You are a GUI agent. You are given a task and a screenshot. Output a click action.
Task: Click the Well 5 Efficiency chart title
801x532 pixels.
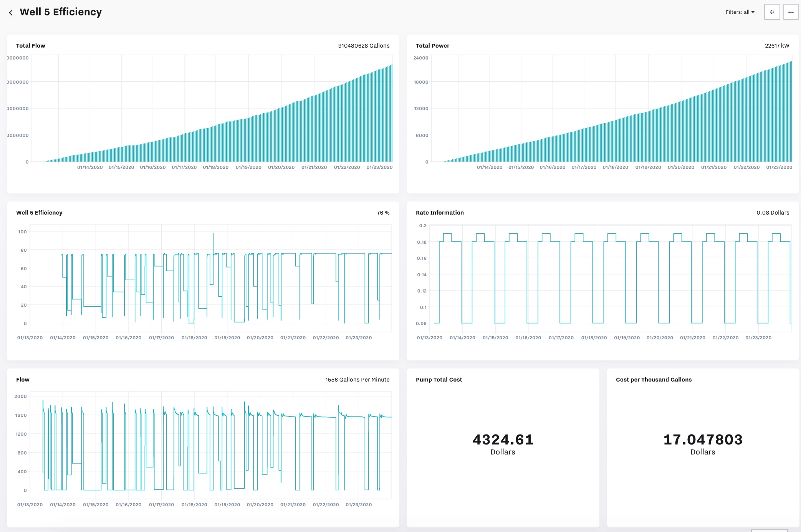[39, 212]
